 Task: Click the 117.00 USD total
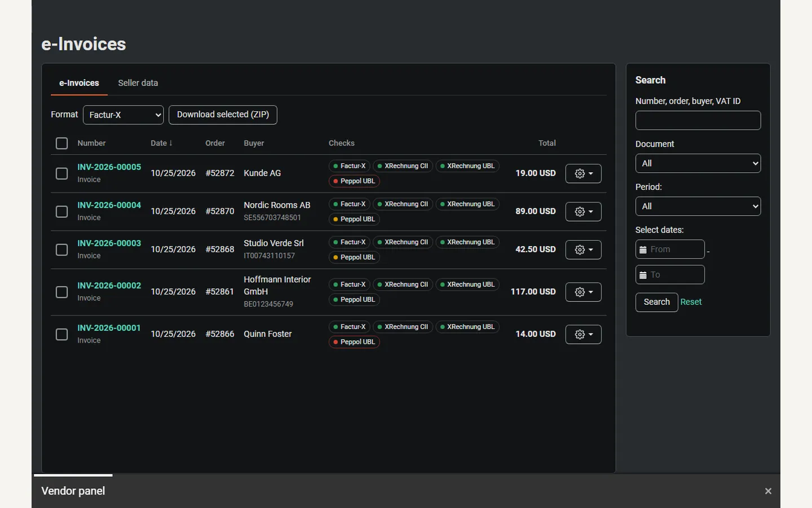[x=533, y=292]
